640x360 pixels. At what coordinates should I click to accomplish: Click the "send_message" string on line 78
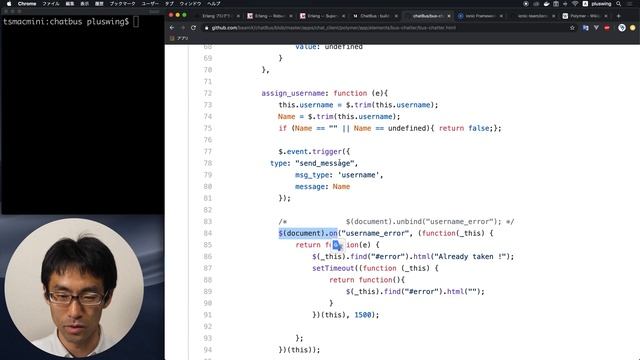tap(324, 163)
